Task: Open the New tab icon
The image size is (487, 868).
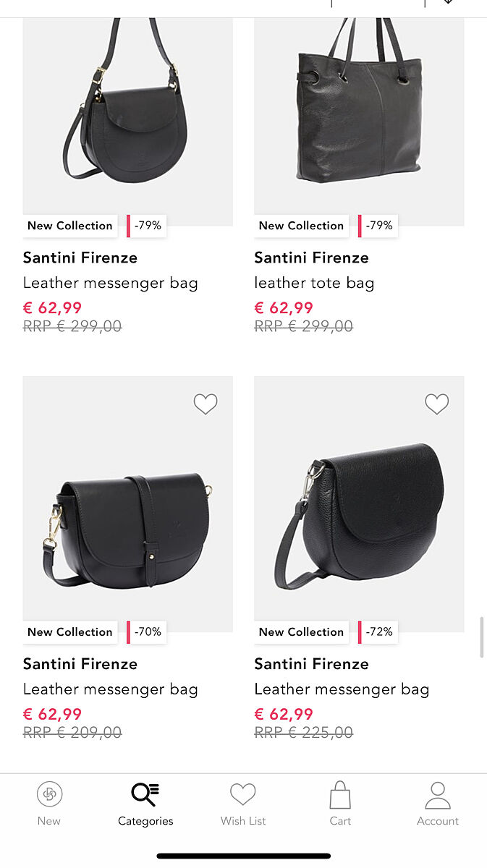Action: click(49, 795)
